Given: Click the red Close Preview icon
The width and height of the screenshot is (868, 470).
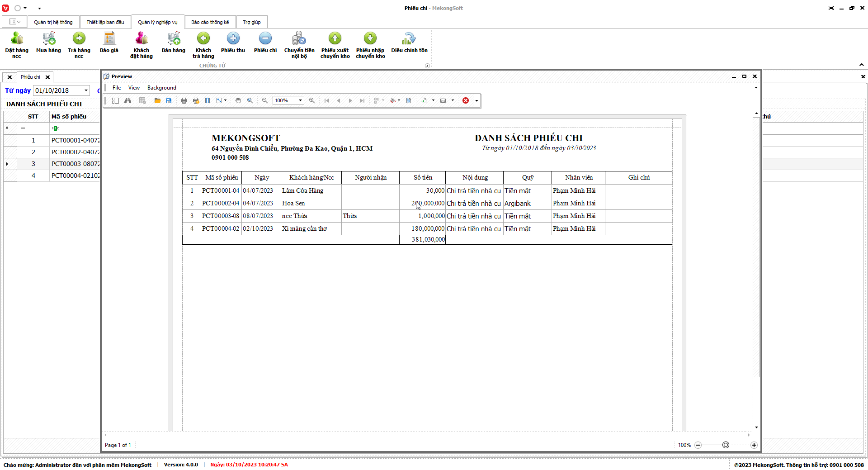Looking at the screenshot, I should point(466,101).
